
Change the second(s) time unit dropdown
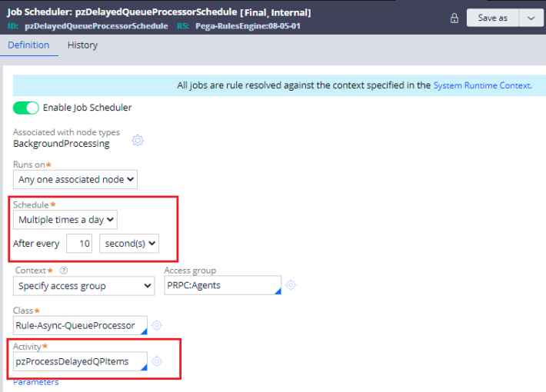[128, 244]
